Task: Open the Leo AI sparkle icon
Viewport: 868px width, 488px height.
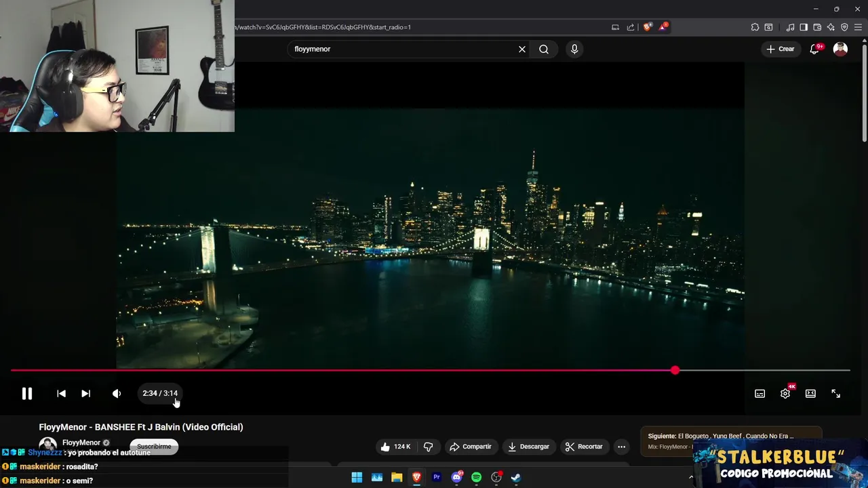Action: tap(831, 27)
